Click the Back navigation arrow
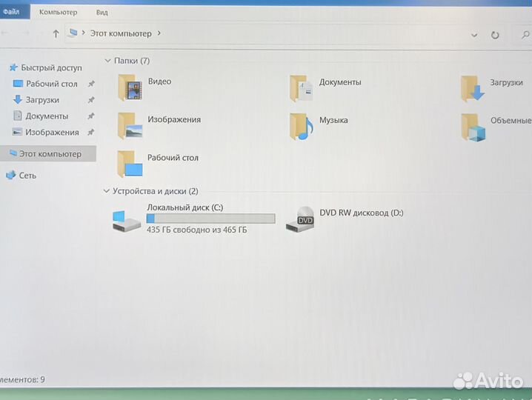 (x=4, y=33)
